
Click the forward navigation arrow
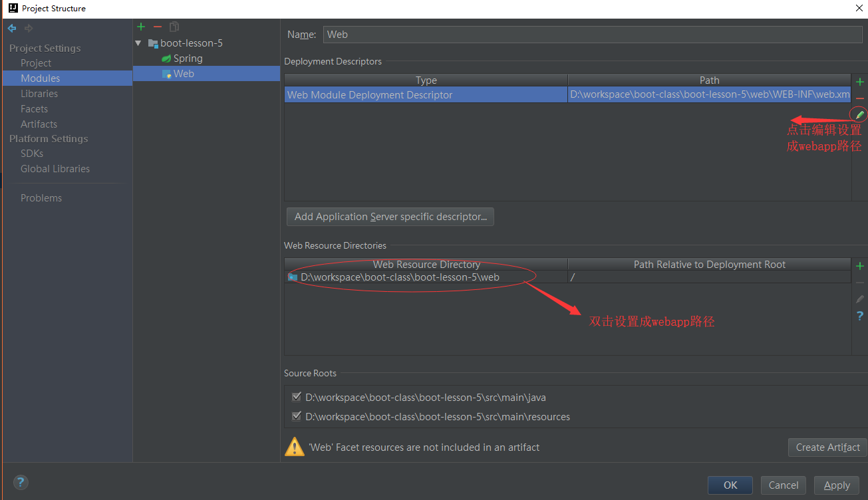[x=29, y=28]
